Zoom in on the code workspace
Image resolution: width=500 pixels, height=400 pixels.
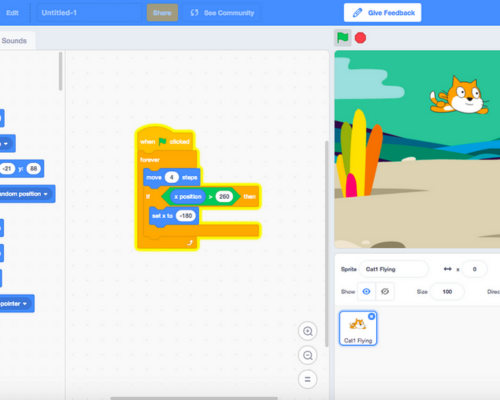(x=307, y=331)
